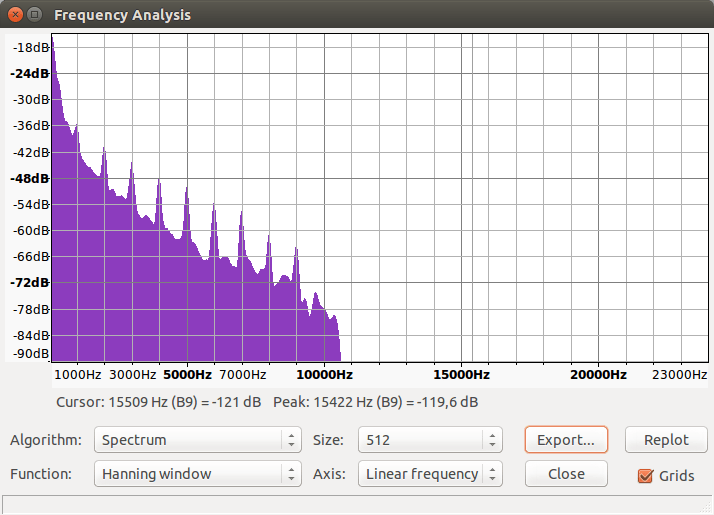714x515 pixels.
Task: Open the Size dropdown showing 512
Action: [430, 439]
